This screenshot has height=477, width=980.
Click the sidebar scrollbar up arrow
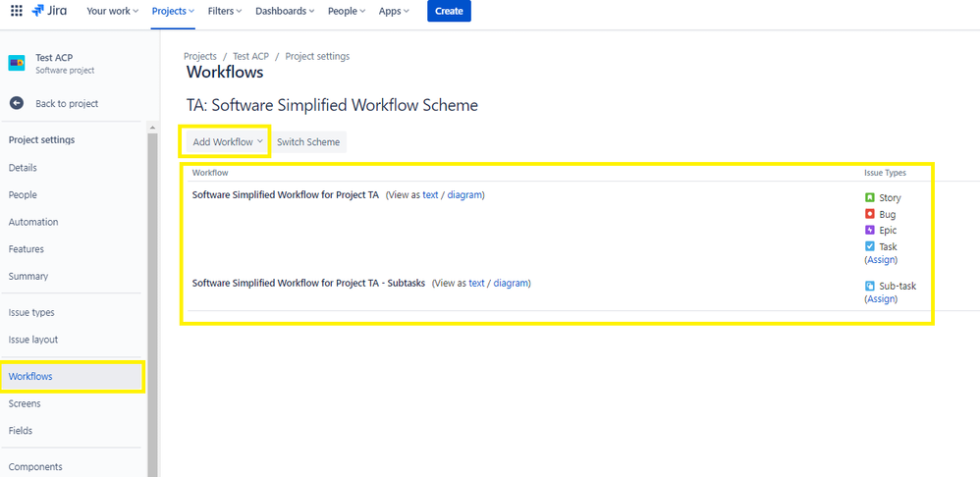pyautogui.click(x=152, y=128)
